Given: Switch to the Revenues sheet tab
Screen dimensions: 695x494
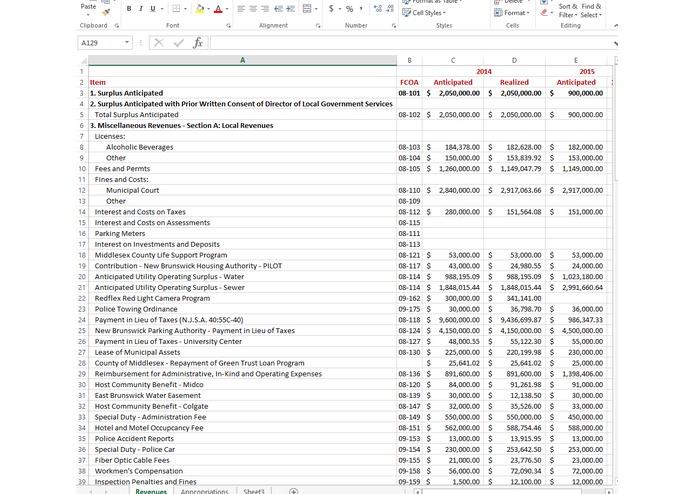Looking at the screenshot, I should (x=151, y=491).
